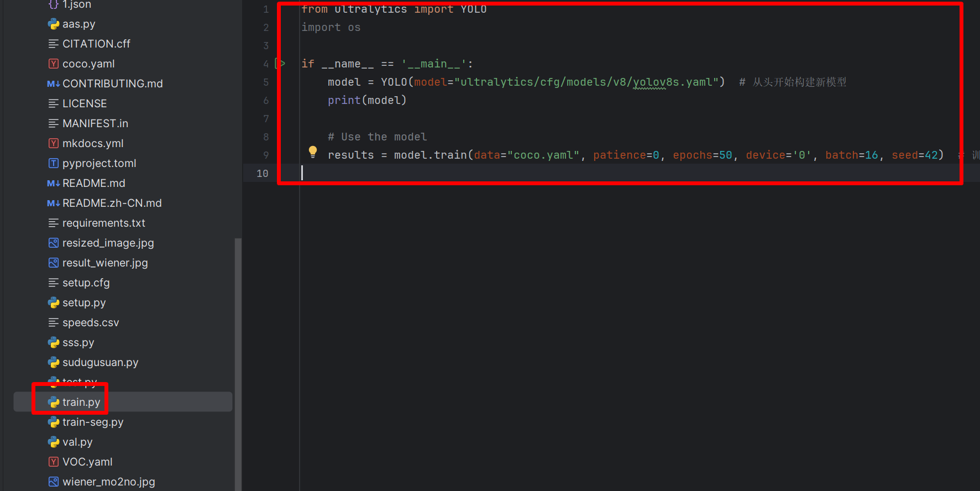Screen dimensions: 980x491
Task: Click 'import os' on line 2
Action: 331,27
